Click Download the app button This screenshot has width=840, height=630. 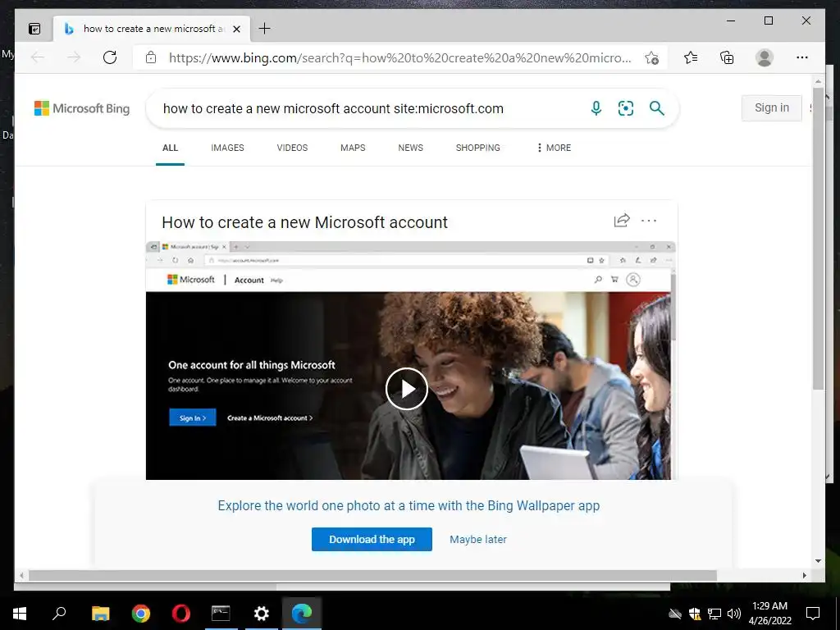pyautogui.click(x=372, y=540)
